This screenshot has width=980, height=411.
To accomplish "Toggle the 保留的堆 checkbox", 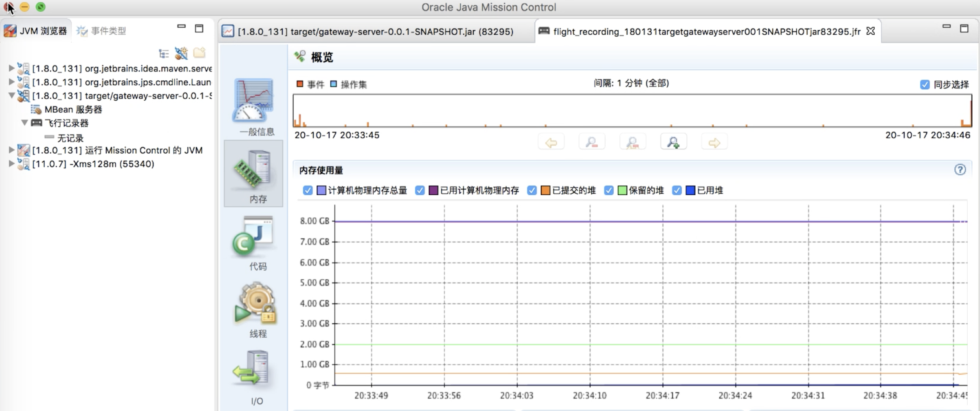I will (609, 190).
